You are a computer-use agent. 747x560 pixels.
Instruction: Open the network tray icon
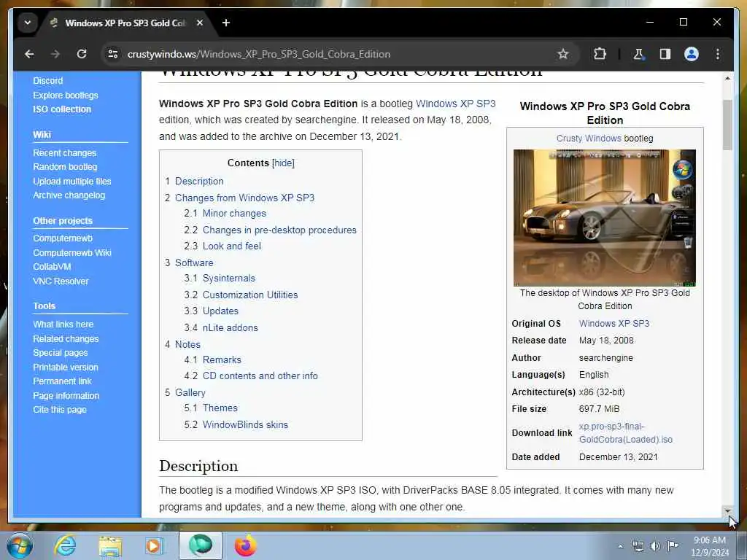638,546
